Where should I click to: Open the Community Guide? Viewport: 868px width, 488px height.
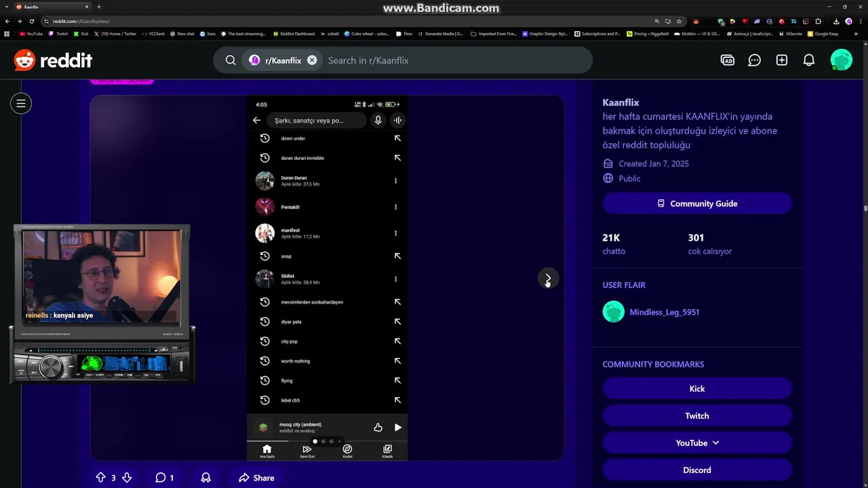click(x=697, y=203)
